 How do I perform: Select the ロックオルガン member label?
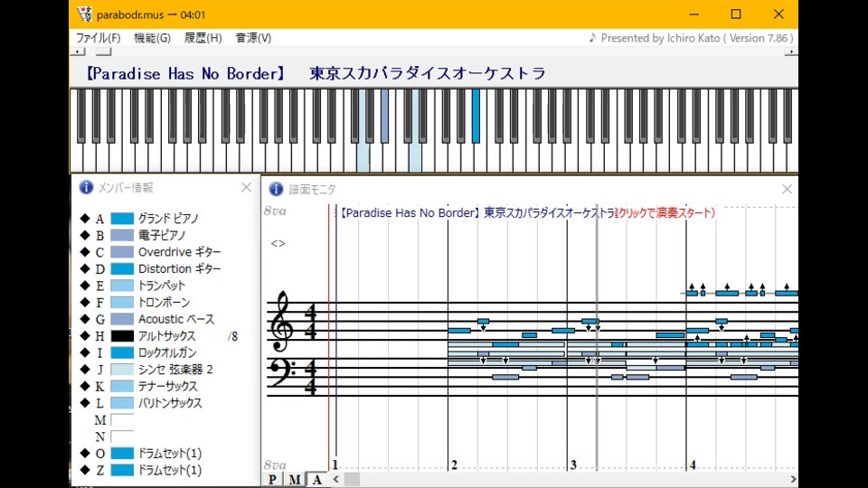(x=167, y=352)
